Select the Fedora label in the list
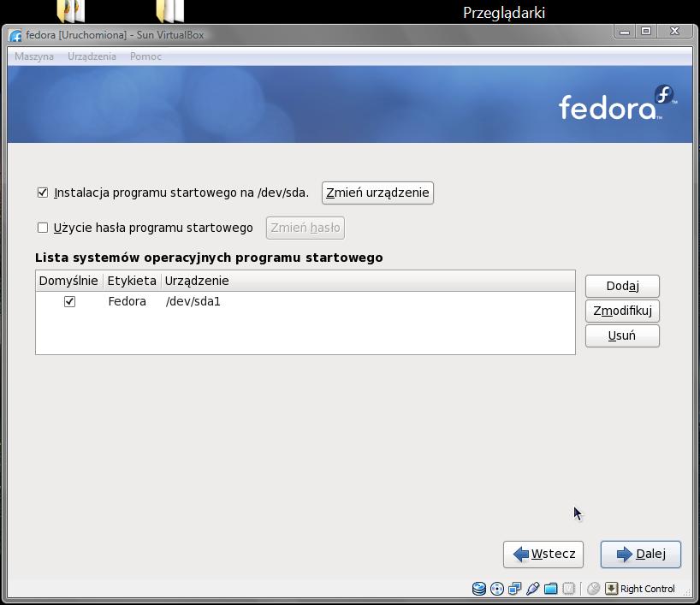 128,302
